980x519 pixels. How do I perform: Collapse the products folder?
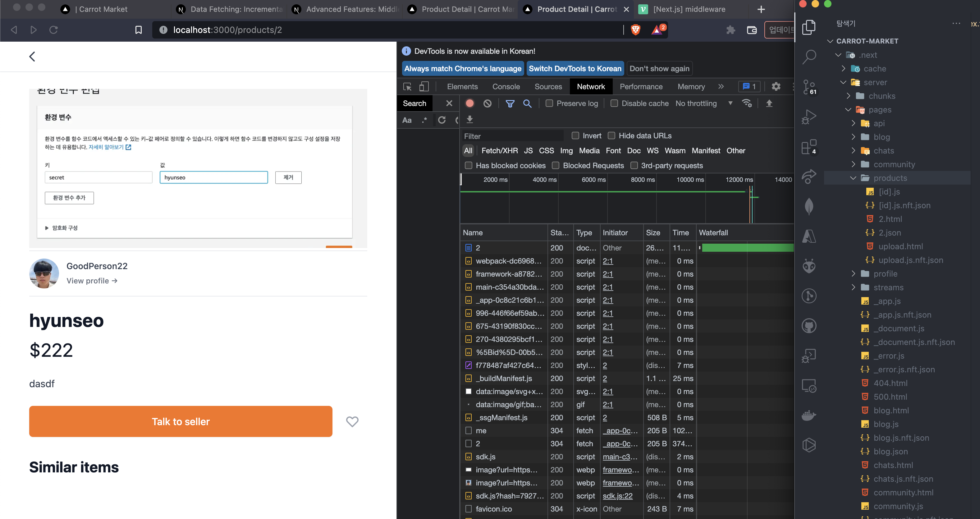(x=890, y=178)
